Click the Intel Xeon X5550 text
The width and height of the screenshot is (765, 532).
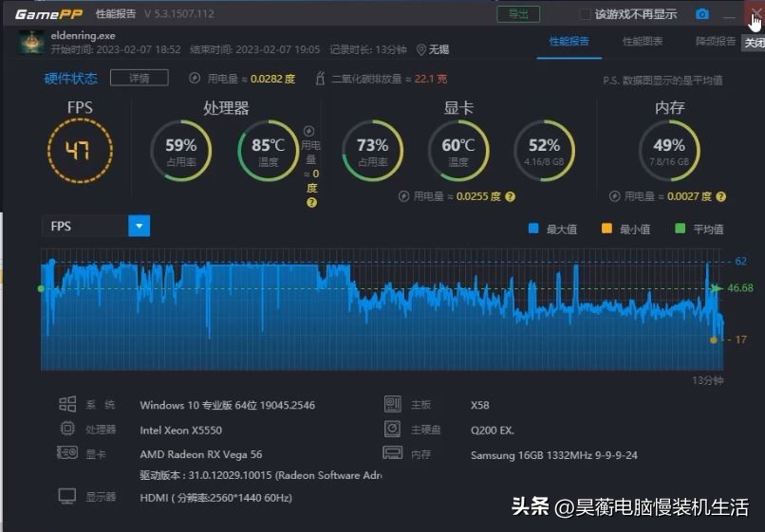click(x=180, y=431)
